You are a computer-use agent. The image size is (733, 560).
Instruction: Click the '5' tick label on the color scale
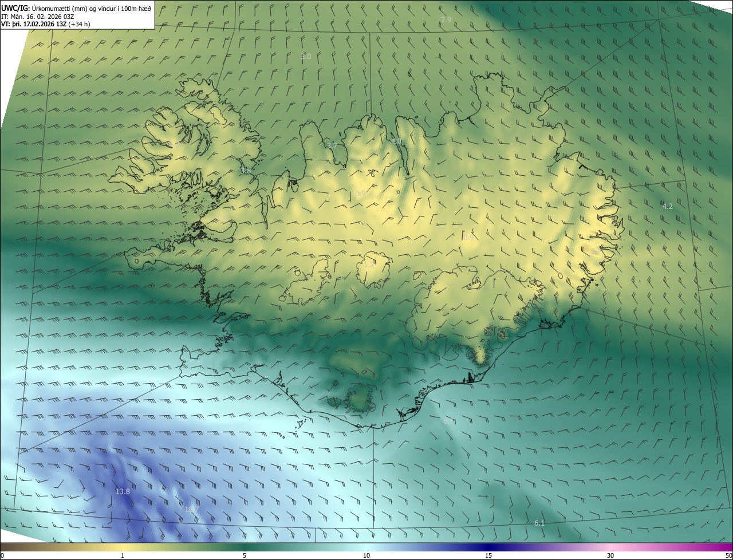tap(245, 555)
